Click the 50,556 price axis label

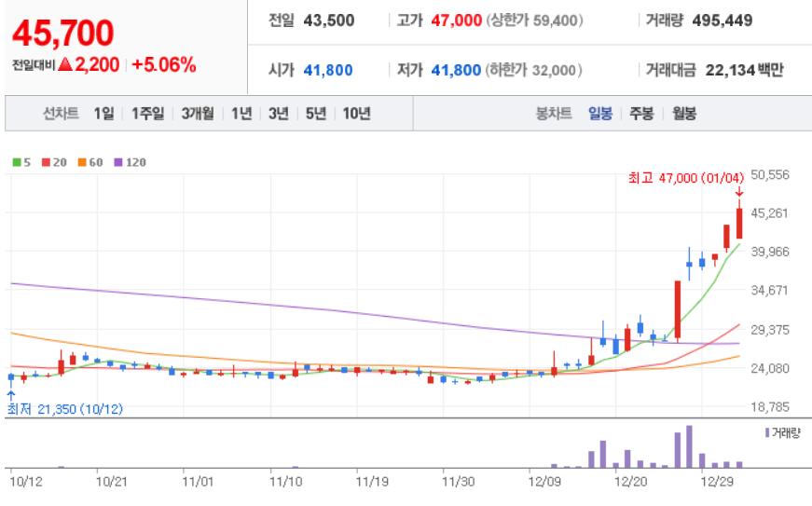click(770, 175)
